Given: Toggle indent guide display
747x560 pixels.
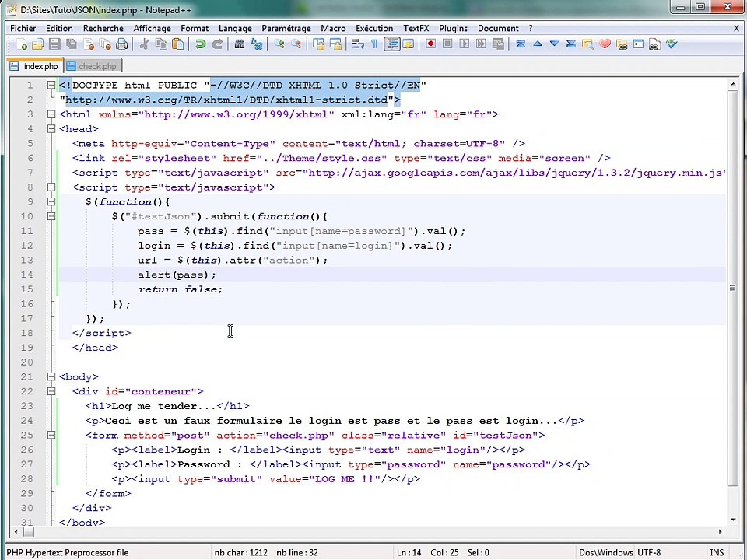Looking at the screenshot, I should (391, 44).
